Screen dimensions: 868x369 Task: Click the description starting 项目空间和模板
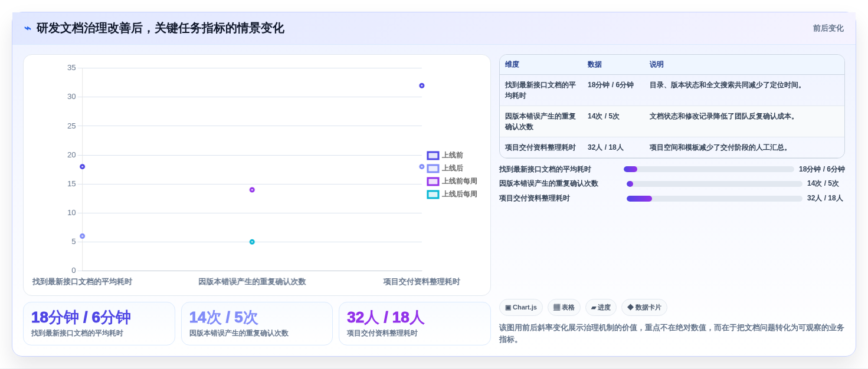pyautogui.click(x=720, y=148)
